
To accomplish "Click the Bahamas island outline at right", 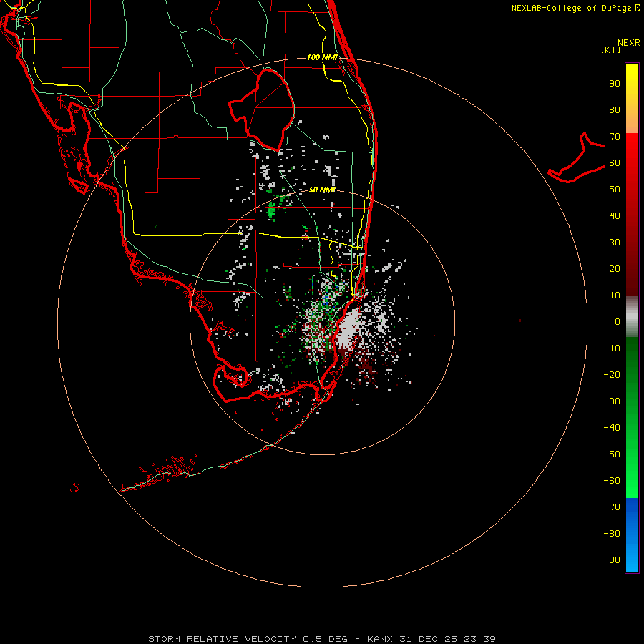I will (x=577, y=157).
